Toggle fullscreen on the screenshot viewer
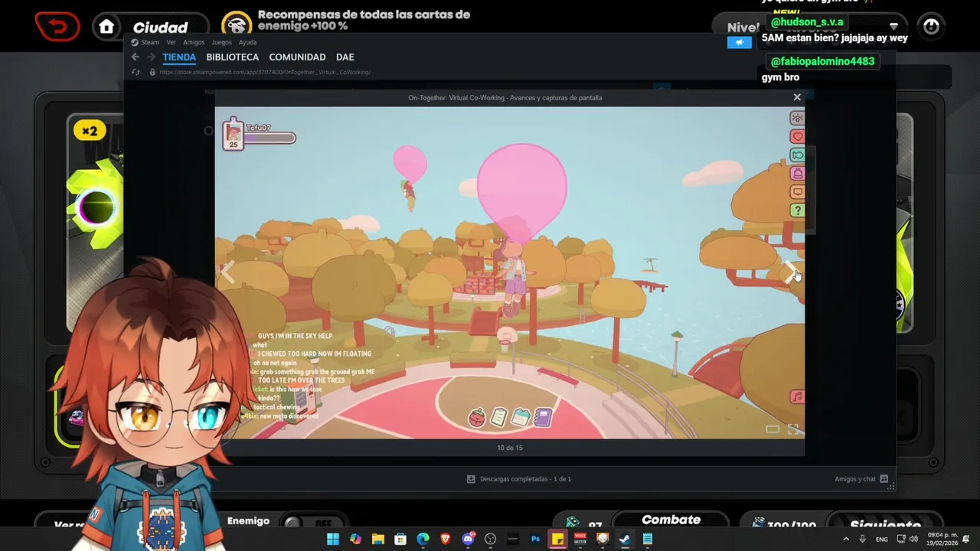The image size is (980, 551). click(793, 429)
